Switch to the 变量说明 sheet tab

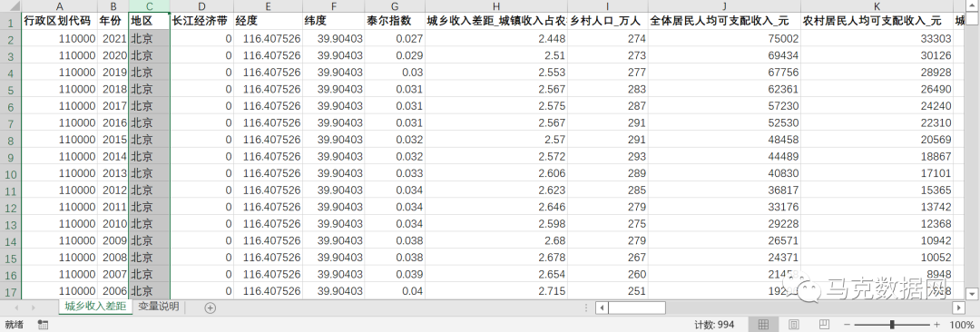[159, 307]
